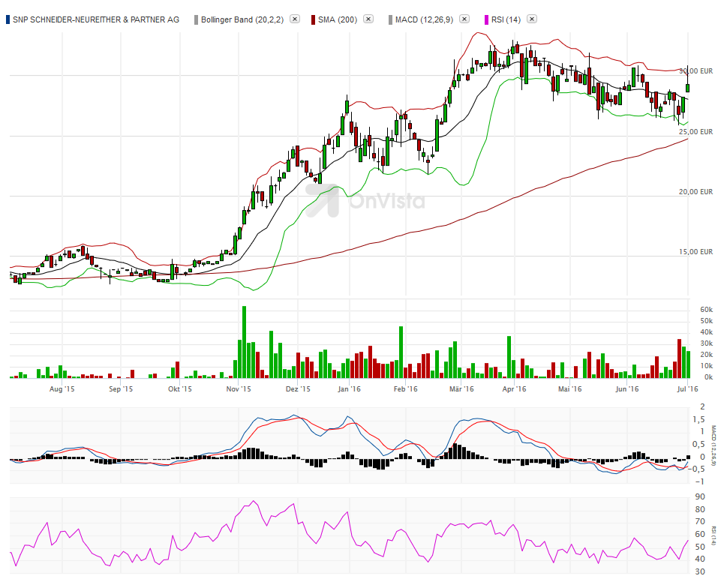Click the 40k volume axis label
The width and height of the screenshot is (724, 588).
tap(707, 331)
